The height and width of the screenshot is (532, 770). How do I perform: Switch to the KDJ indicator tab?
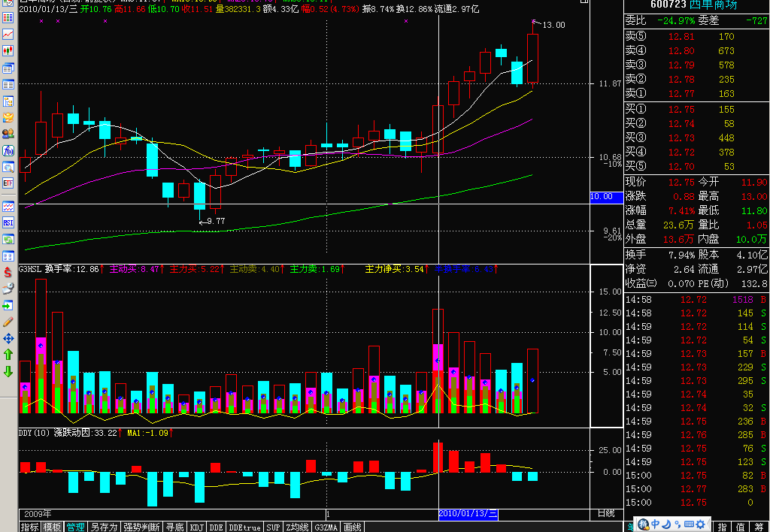(x=197, y=527)
